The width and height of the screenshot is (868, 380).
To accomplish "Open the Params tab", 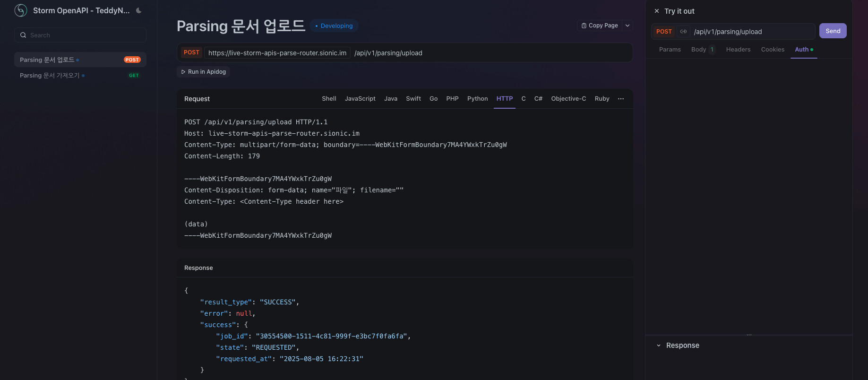I will (x=670, y=50).
